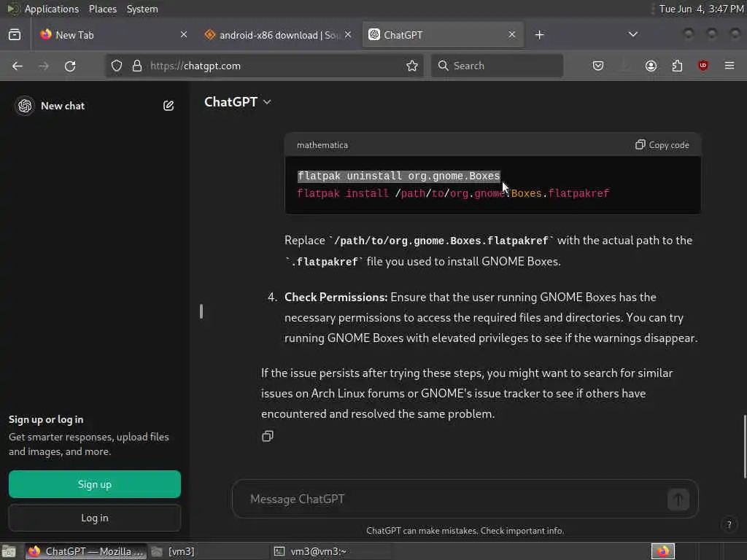Close the New Tab tab
This screenshot has height=560, width=747.
pos(183,35)
